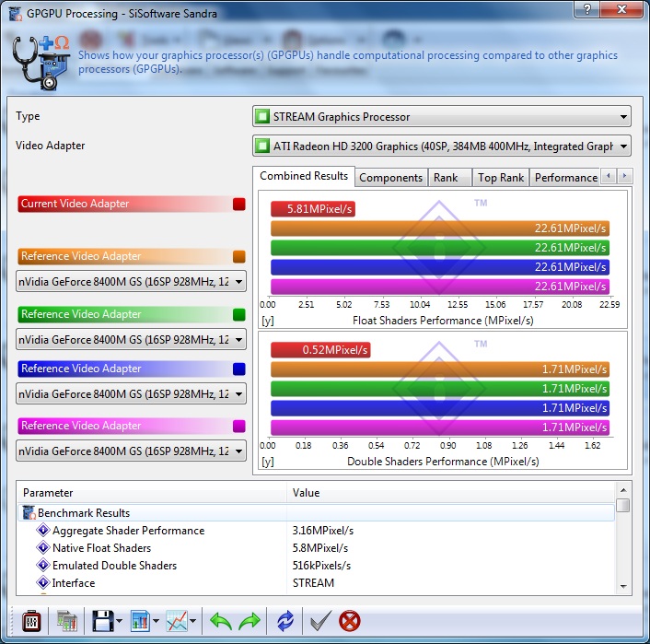Click the orange 22.61MPixel/s bar

point(440,228)
